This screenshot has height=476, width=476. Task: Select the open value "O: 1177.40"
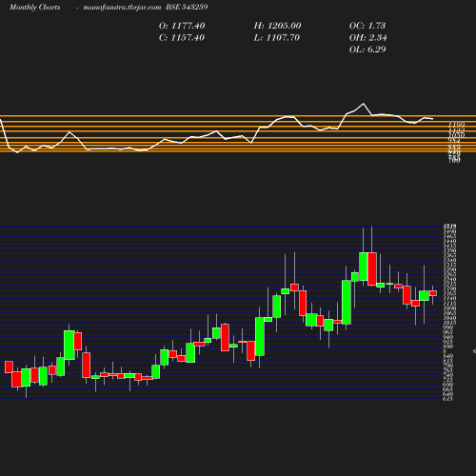coord(182,26)
